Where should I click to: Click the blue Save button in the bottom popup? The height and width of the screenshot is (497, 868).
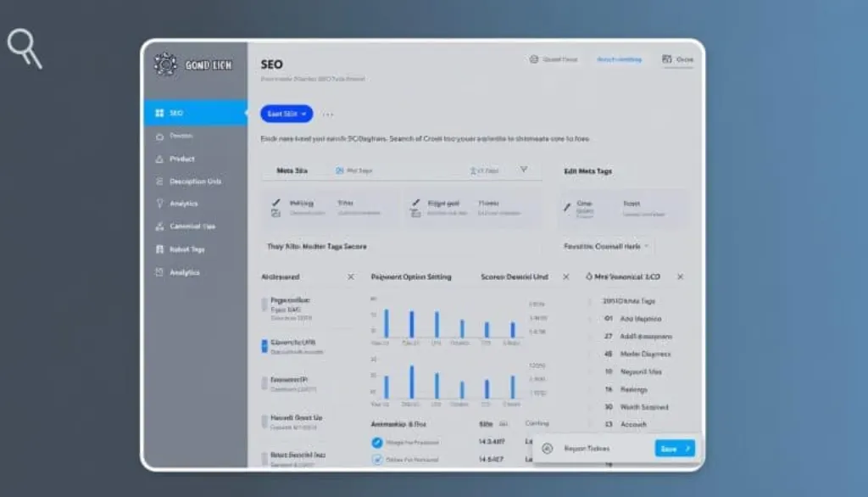[675, 449]
